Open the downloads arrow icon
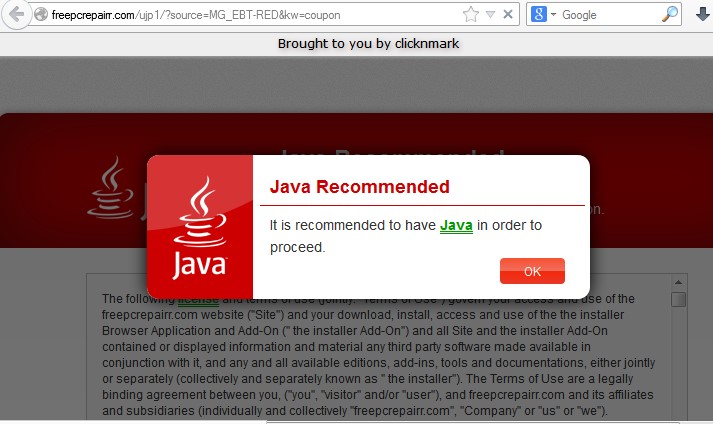The height and width of the screenshot is (424, 713). pyautogui.click(x=703, y=15)
